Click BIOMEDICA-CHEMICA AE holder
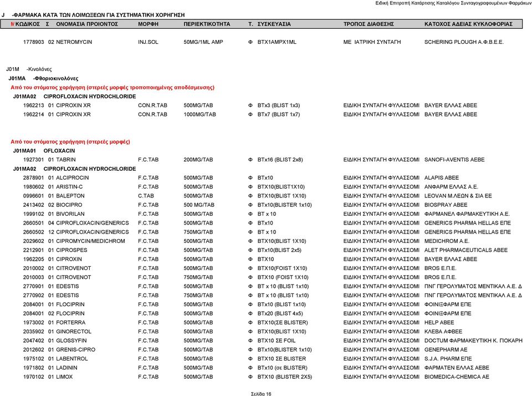532x396 pixels. (457, 377)
